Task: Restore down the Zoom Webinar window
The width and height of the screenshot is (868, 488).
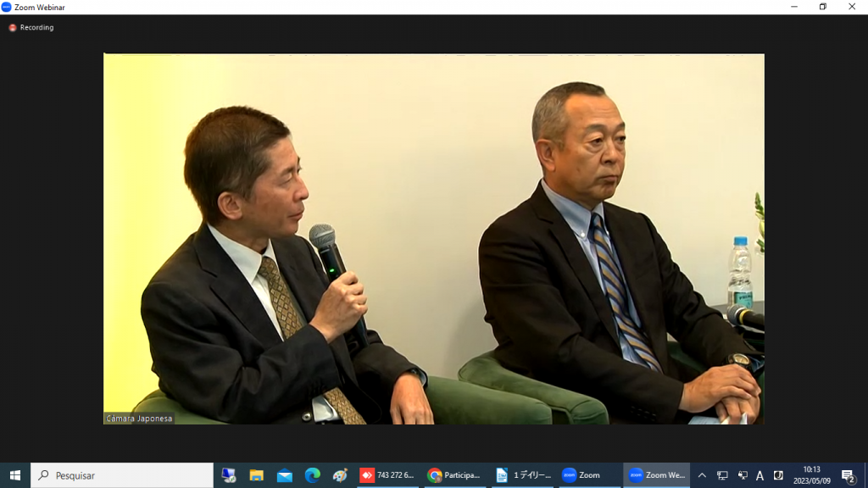Action: point(822,7)
